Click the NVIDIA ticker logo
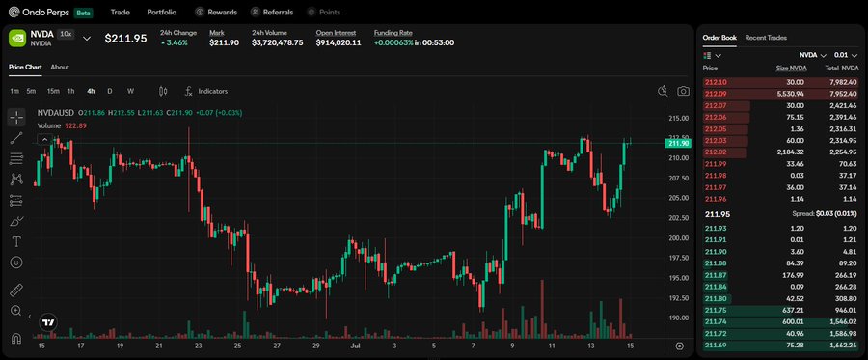Screen dimensions: 868x360 pyautogui.click(x=17, y=38)
